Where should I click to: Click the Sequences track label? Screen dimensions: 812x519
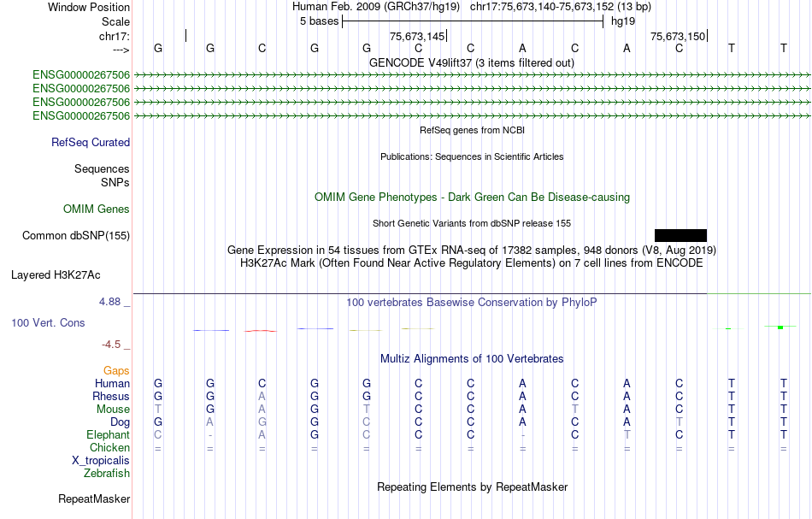coord(102,169)
